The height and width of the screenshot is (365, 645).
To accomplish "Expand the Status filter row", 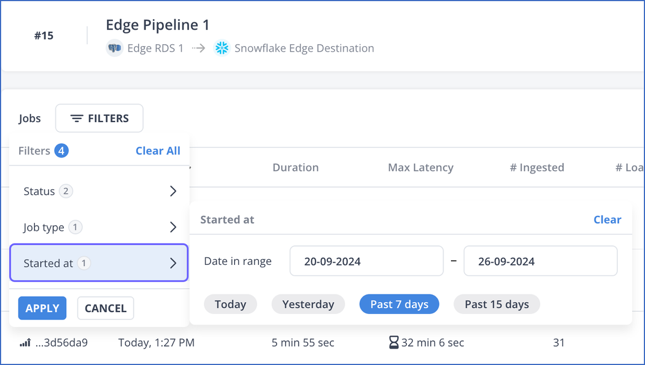I will tap(99, 191).
